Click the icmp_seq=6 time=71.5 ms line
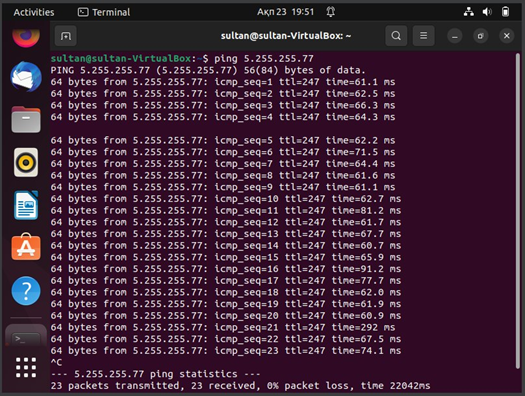 [223, 152]
